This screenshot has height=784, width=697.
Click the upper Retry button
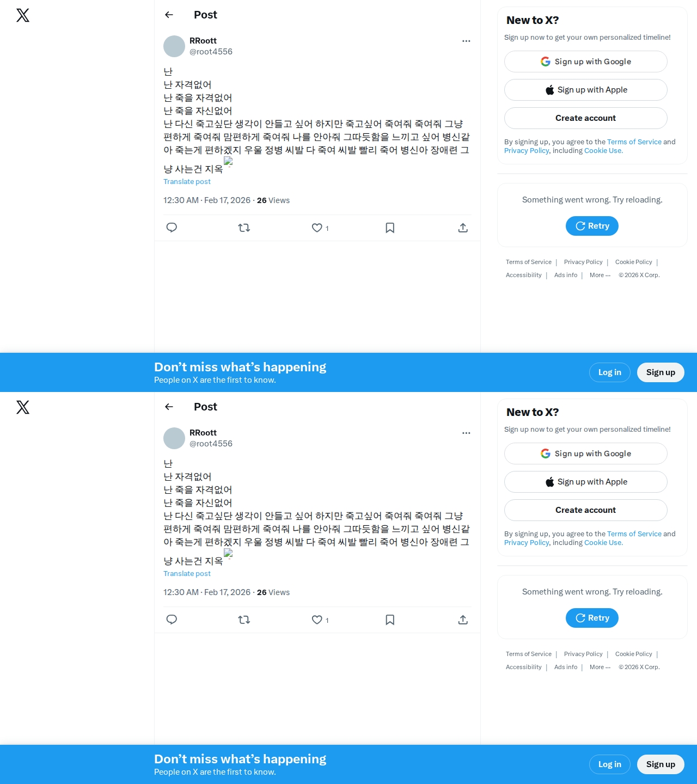tap(592, 226)
